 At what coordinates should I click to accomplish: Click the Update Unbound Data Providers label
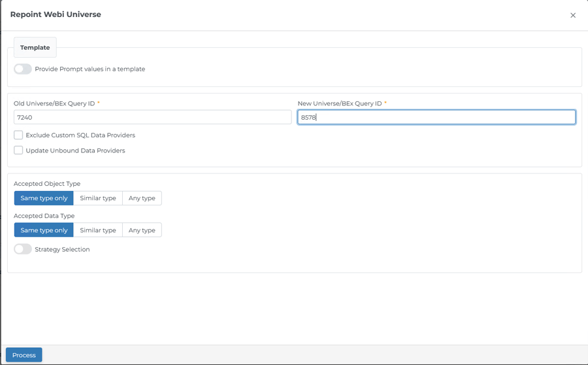(75, 150)
